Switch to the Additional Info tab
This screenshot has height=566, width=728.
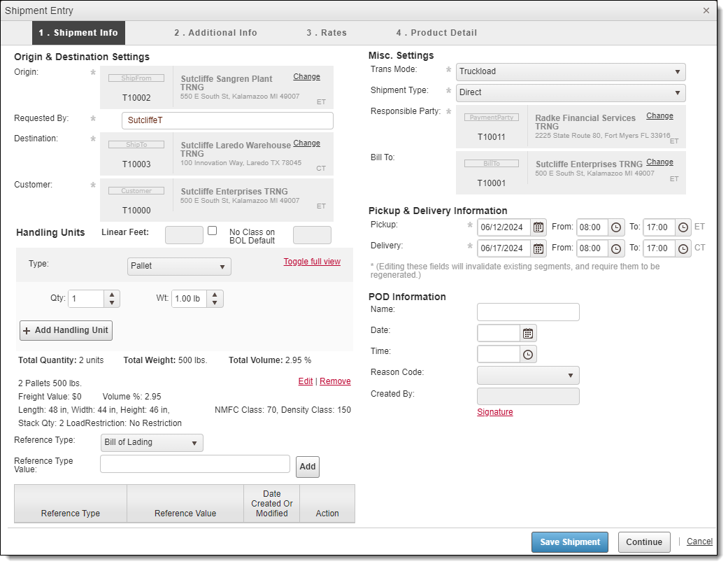click(x=215, y=33)
